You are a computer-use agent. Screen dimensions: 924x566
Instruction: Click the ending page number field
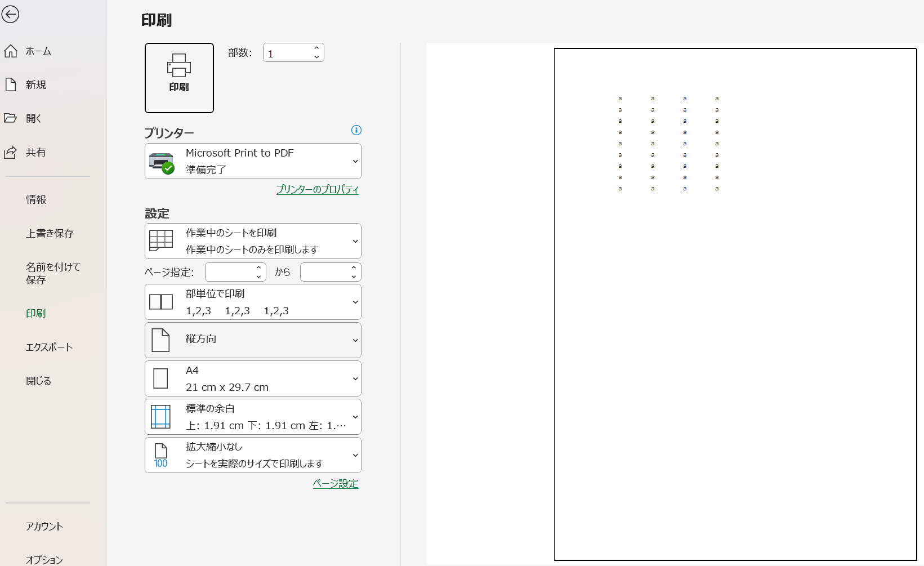[324, 272]
